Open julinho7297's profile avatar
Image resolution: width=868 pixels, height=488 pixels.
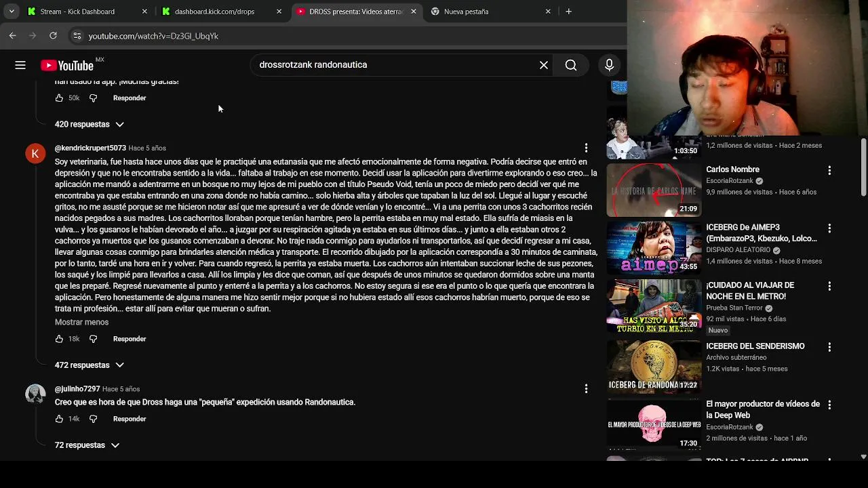35,394
